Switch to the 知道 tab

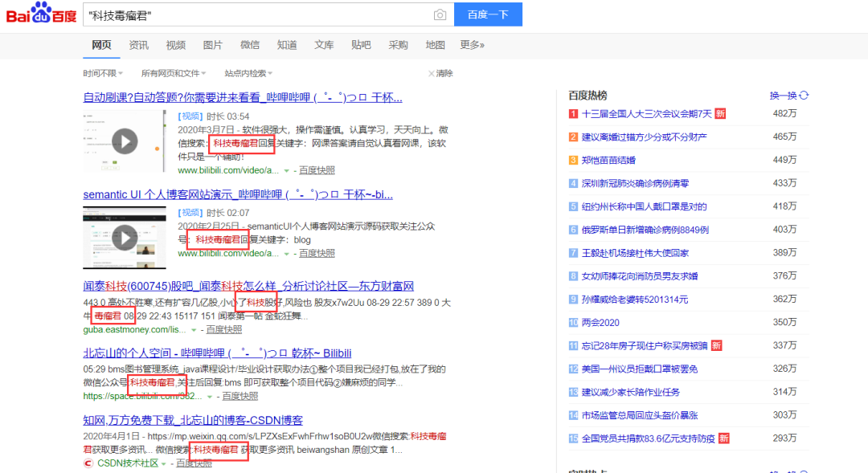tap(287, 45)
